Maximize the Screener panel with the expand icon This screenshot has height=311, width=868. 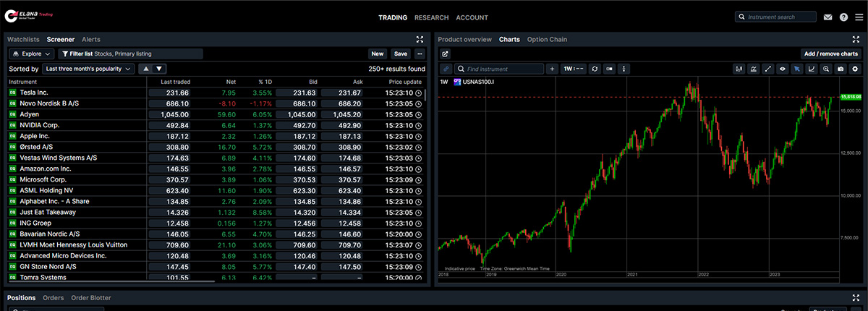(x=420, y=39)
